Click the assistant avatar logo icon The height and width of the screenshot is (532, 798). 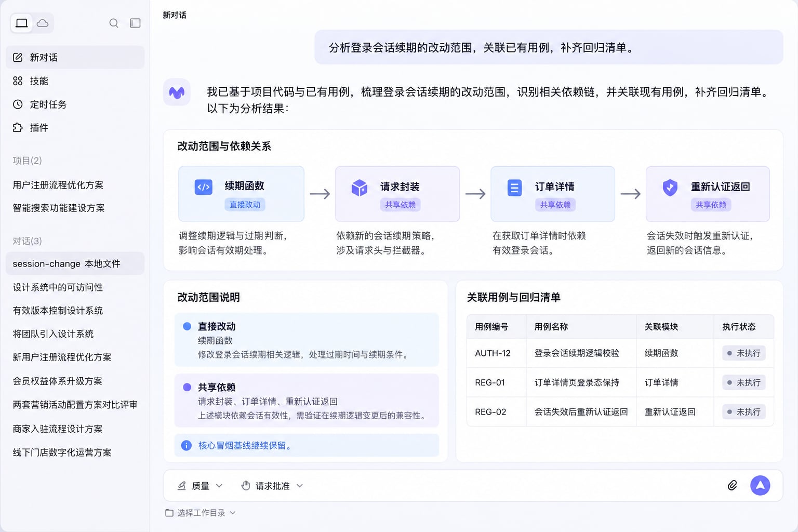point(177,92)
